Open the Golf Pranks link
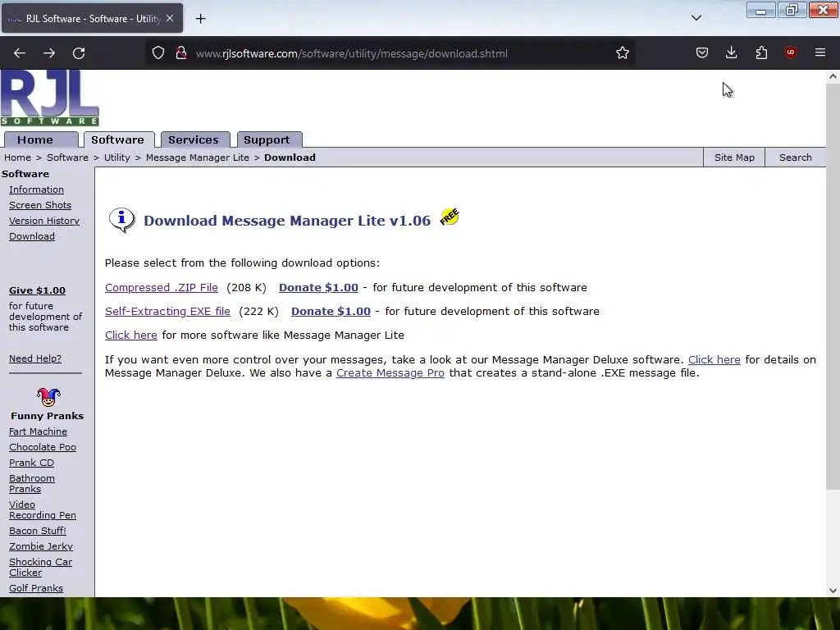 click(x=36, y=588)
